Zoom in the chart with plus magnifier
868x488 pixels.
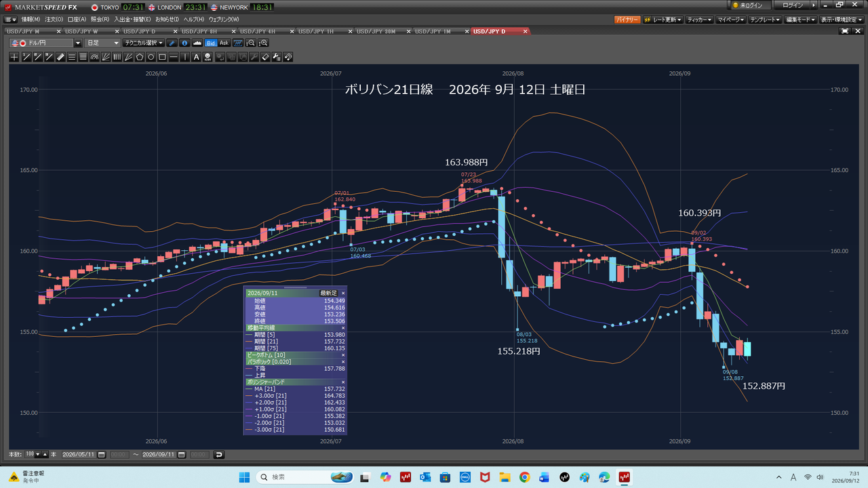(264, 43)
